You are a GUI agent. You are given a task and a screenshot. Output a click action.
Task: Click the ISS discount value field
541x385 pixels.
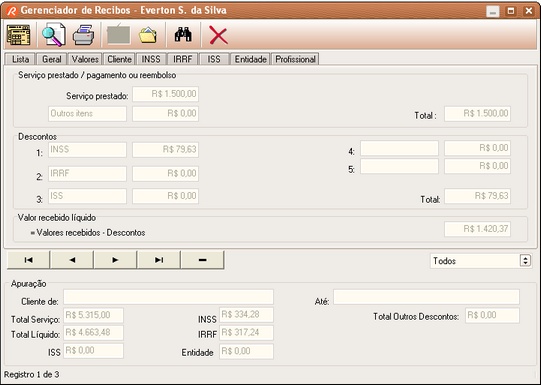tap(166, 196)
